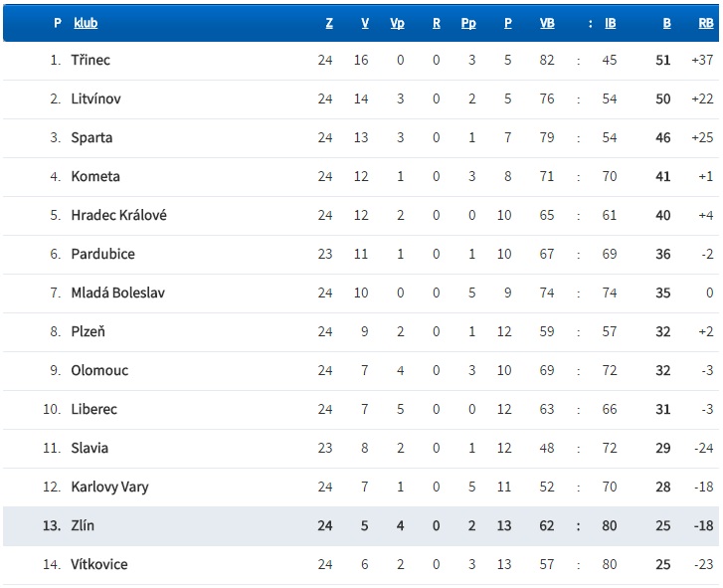Click the Karlovy Vary club name
723x588 pixels.
(109, 487)
